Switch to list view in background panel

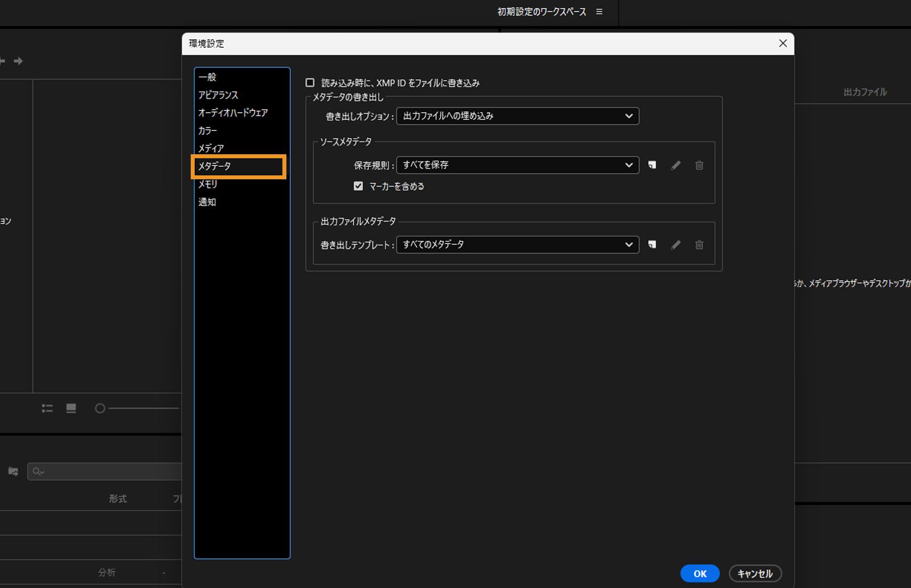click(47, 408)
